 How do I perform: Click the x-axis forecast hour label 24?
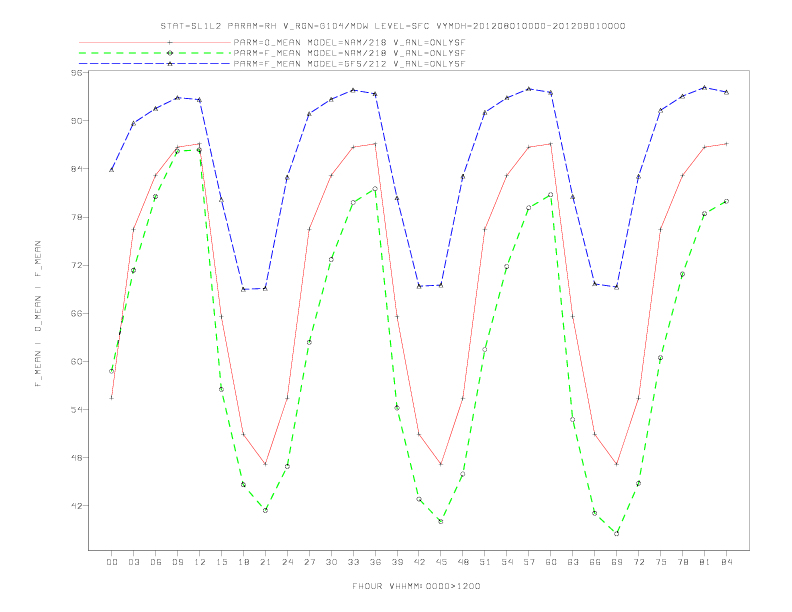click(x=287, y=562)
